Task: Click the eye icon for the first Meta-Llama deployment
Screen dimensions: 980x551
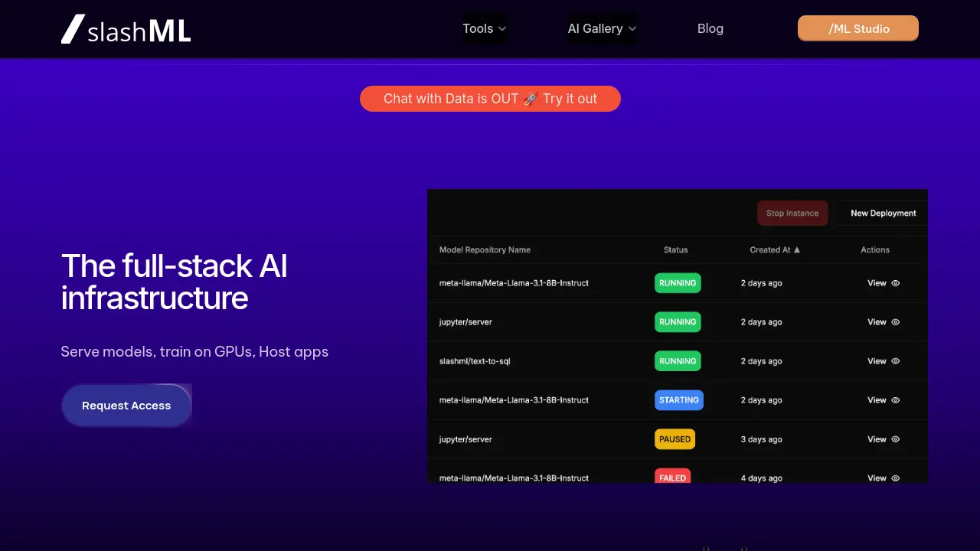Action: pyautogui.click(x=893, y=283)
